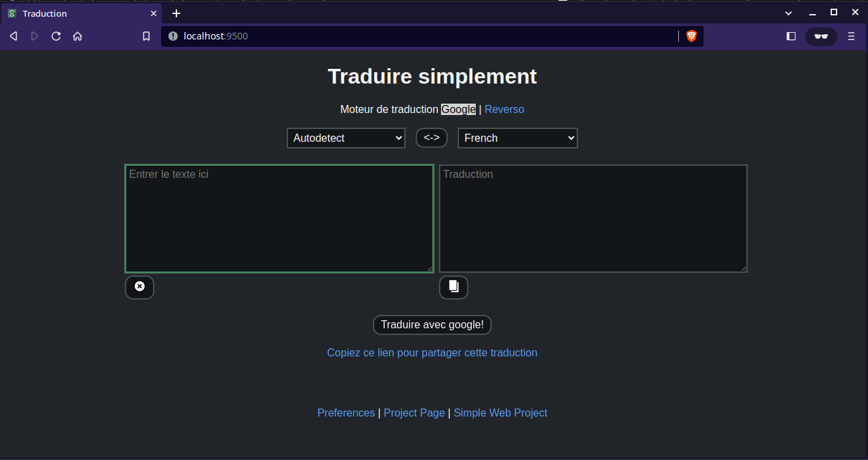Click the clear text X icon button
Image resolution: width=868 pixels, height=460 pixels.
click(139, 287)
